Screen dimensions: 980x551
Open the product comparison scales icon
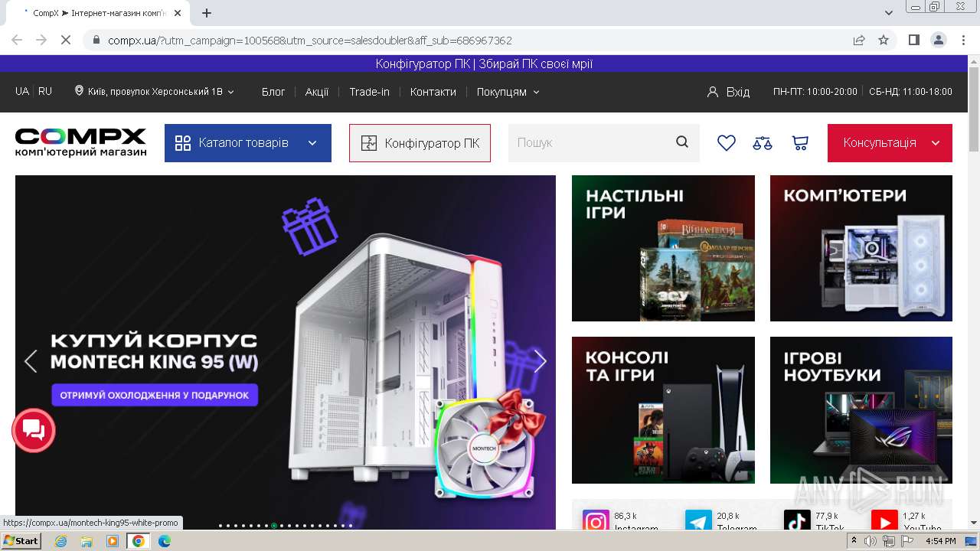click(763, 143)
